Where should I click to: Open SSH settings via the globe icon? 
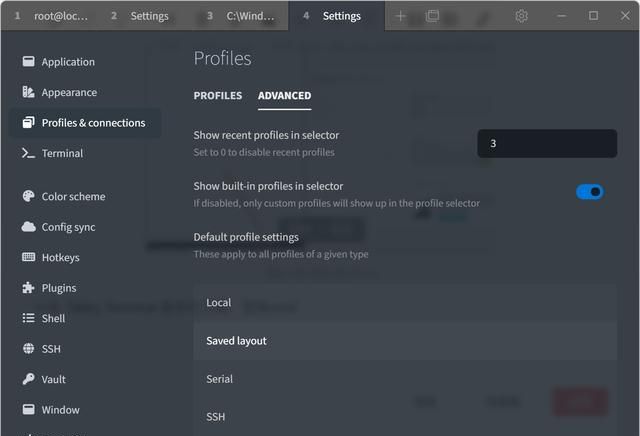[x=29, y=349]
